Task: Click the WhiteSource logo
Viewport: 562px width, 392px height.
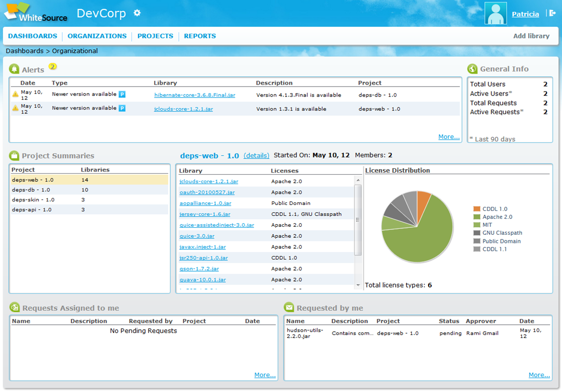Action: pyautogui.click(x=35, y=13)
